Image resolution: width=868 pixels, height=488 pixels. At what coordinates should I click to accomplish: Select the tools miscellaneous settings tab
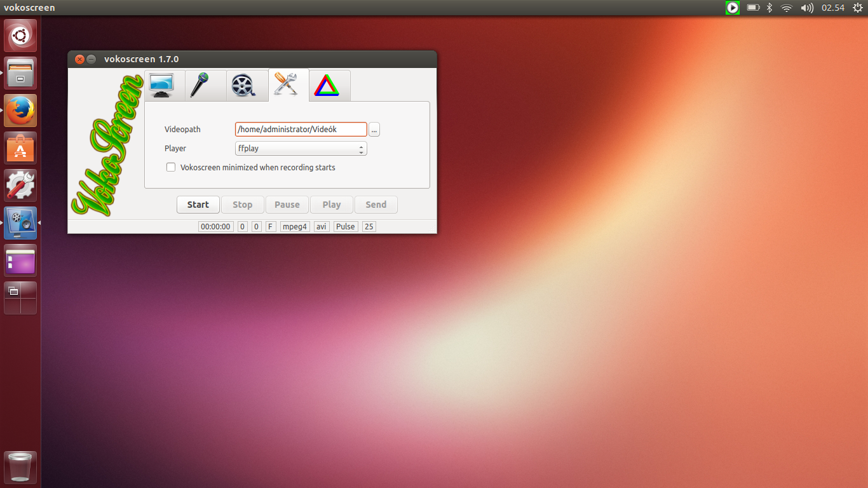(288, 85)
